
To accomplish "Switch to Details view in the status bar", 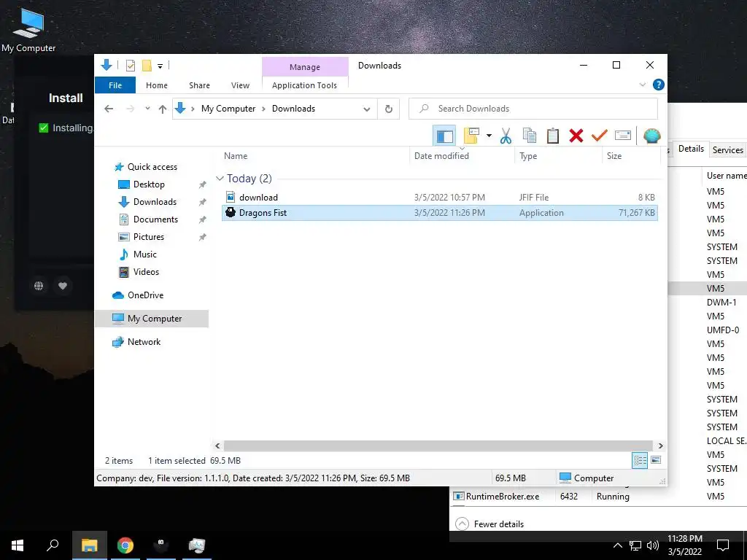I will (x=640, y=460).
